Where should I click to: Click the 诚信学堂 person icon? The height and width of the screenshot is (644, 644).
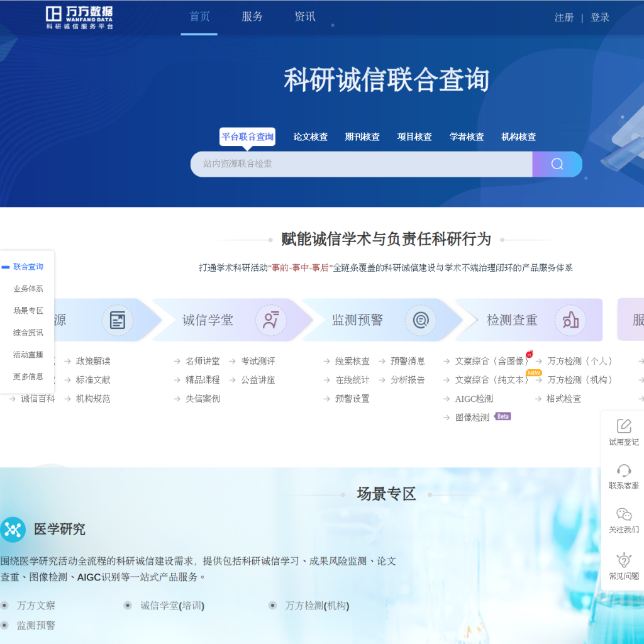270,320
